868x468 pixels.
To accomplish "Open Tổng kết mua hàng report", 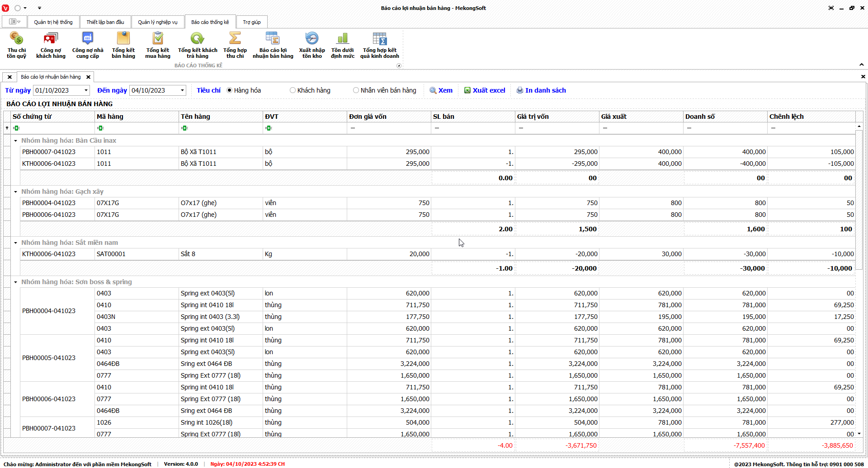I will tap(158, 45).
